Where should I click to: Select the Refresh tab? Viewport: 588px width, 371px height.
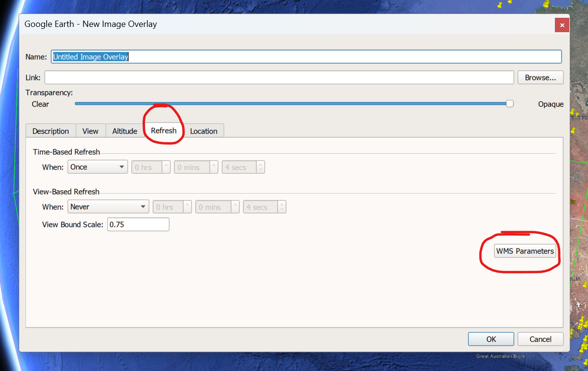(164, 130)
